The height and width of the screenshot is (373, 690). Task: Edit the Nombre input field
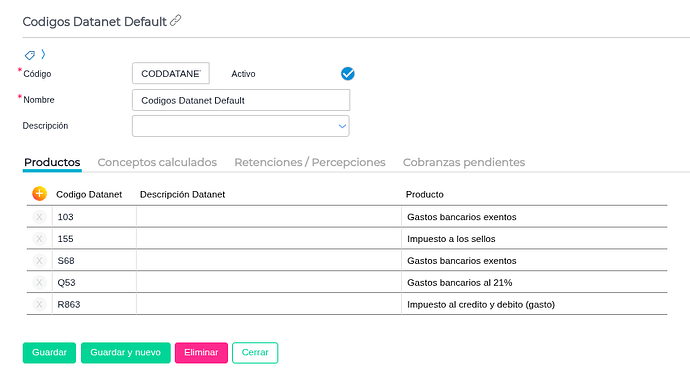pyautogui.click(x=241, y=100)
